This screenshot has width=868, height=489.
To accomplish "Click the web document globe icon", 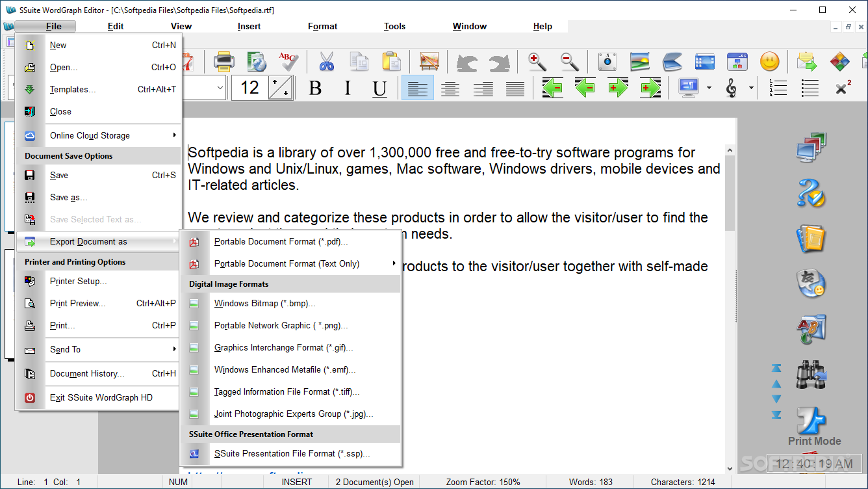I will click(257, 62).
